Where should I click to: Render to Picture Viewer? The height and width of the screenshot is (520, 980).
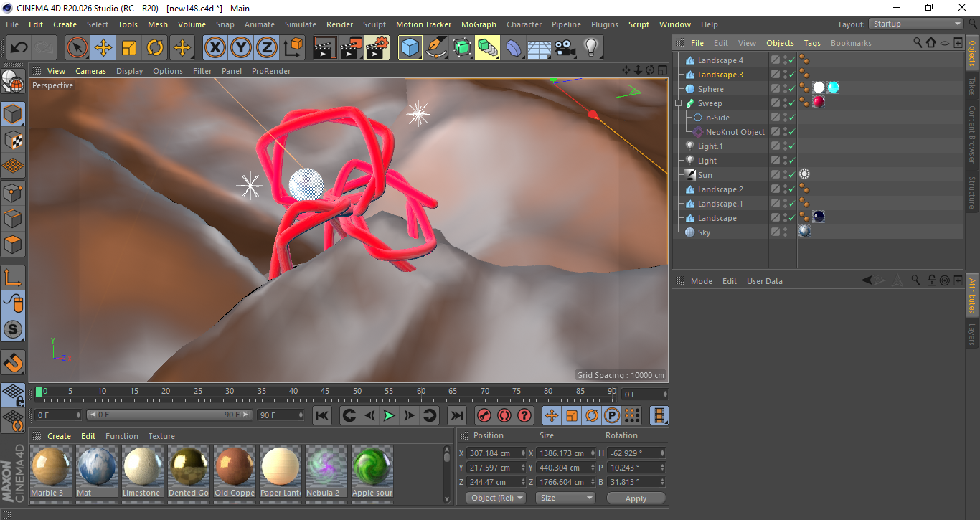click(x=352, y=48)
